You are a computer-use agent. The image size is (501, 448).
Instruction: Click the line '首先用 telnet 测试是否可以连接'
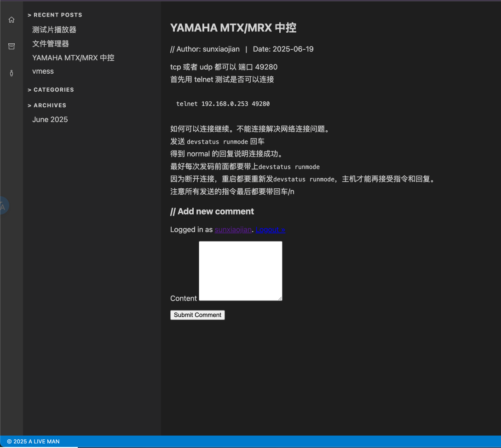point(222,80)
